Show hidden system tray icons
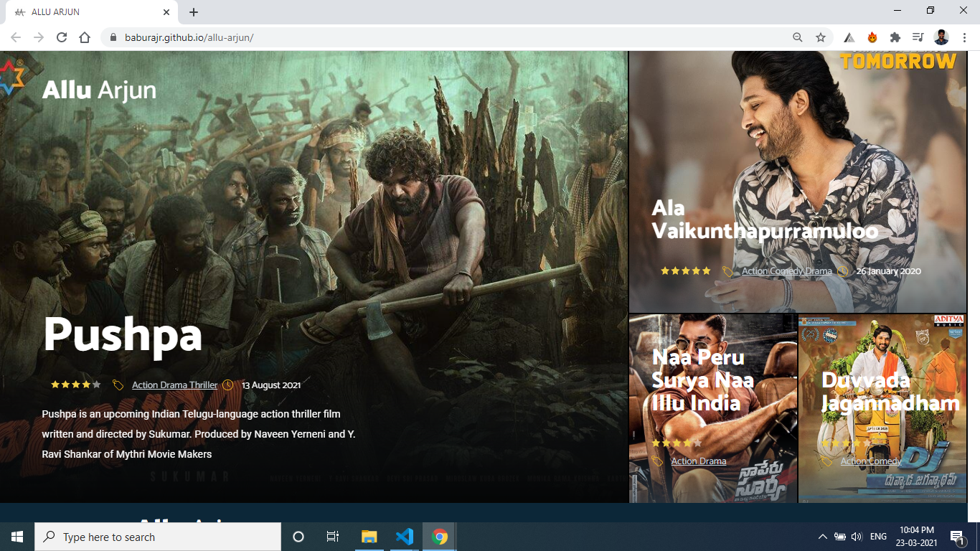The image size is (980, 551). click(x=822, y=537)
